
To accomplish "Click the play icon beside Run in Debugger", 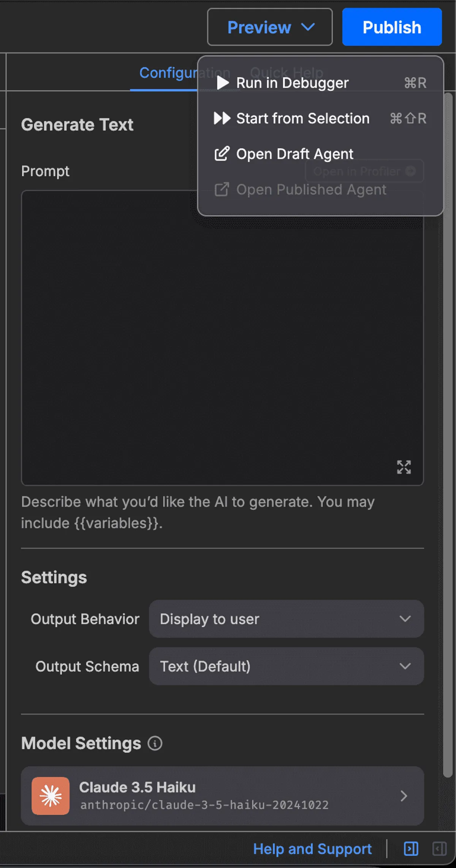I will pyautogui.click(x=223, y=83).
